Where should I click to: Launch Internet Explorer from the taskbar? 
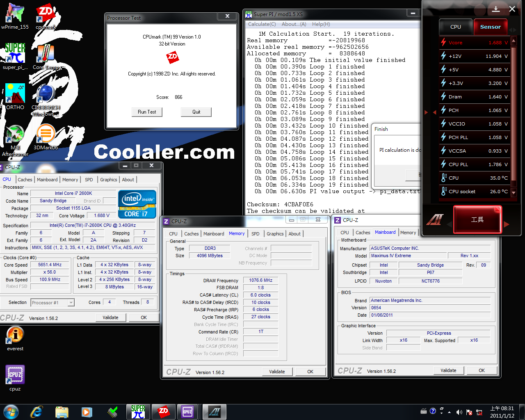click(37, 412)
